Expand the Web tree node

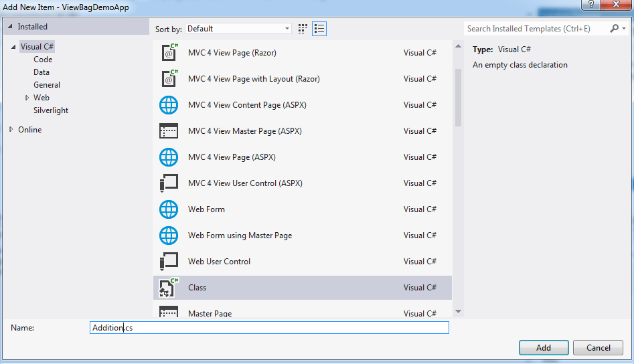27,98
